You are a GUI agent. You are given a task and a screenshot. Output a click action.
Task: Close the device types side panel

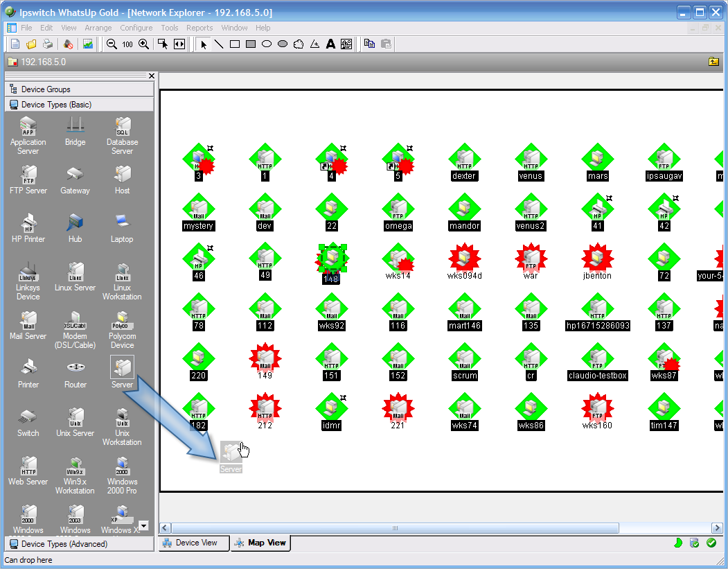click(151, 76)
